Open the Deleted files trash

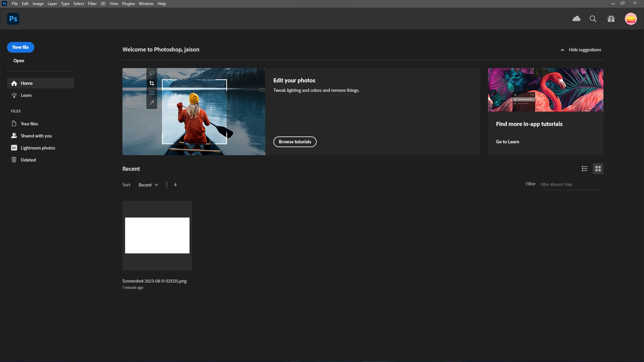click(28, 160)
